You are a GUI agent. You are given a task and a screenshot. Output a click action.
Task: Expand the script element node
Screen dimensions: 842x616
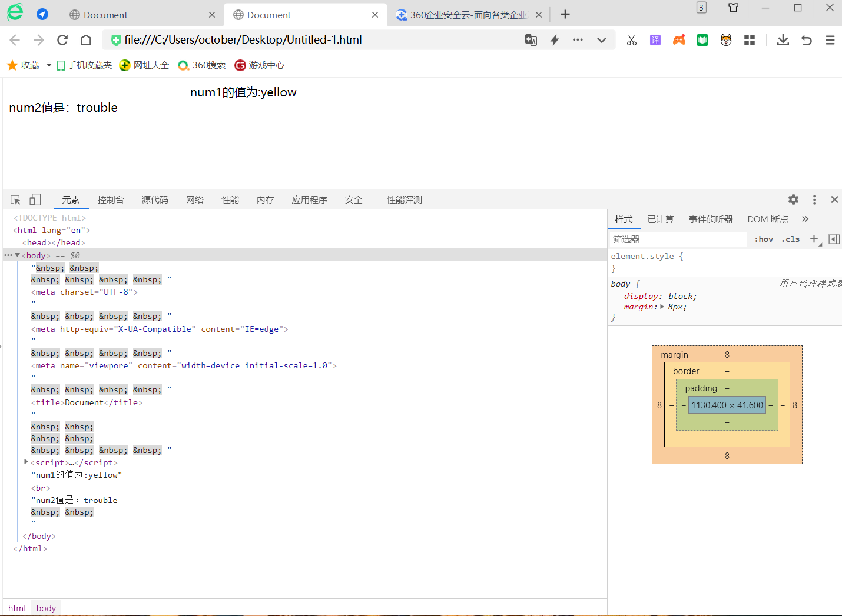(x=26, y=462)
